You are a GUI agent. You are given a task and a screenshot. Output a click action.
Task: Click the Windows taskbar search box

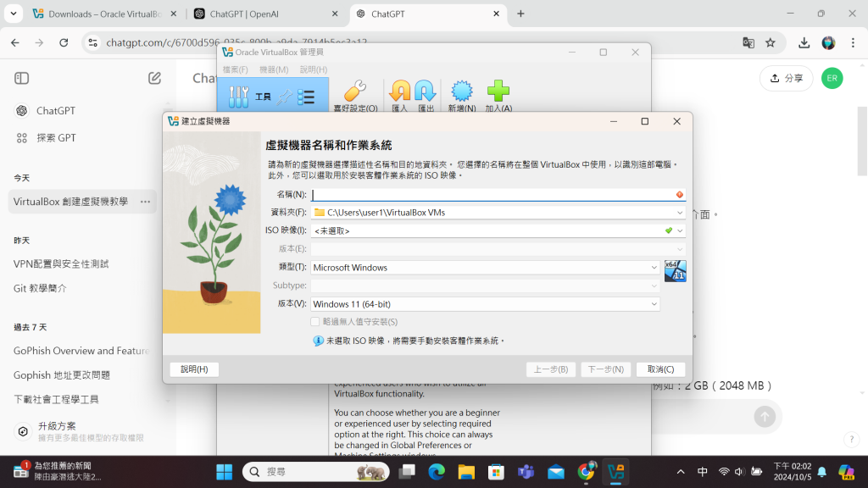click(315, 472)
